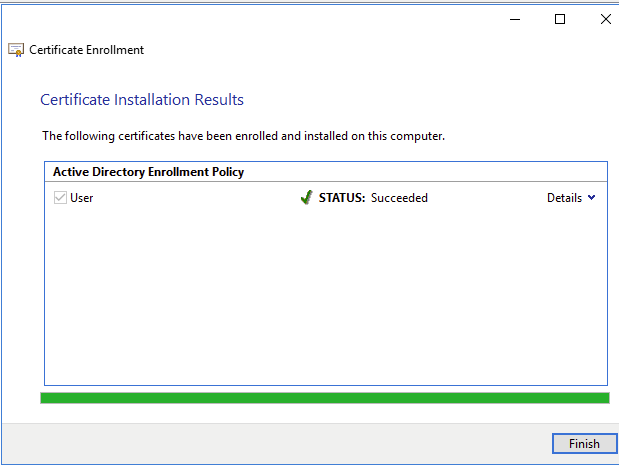Maximize the Certificate Enrollment window
Image resolution: width=619 pixels, height=465 pixels.
click(x=560, y=19)
